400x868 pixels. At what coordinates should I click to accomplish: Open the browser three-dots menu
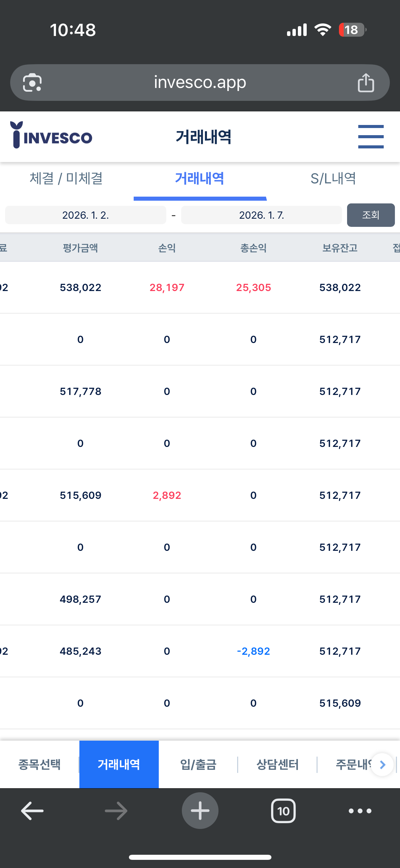click(360, 811)
